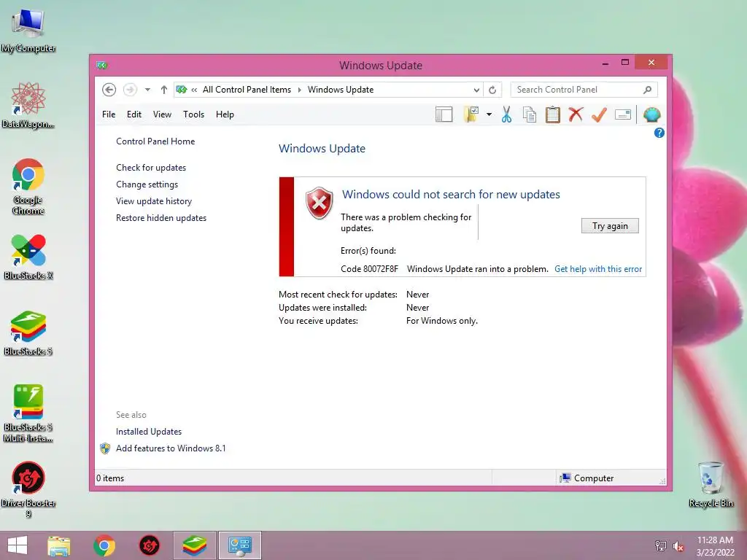Toggle the preview pane layout icon
Screen dimensions: 747x560
pos(444,114)
